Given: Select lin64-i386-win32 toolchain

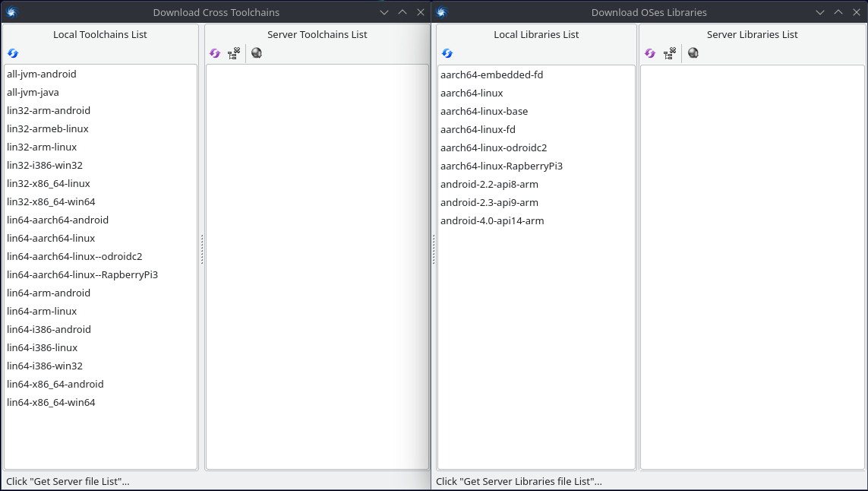Looking at the screenshot, I should pos(101,367).
